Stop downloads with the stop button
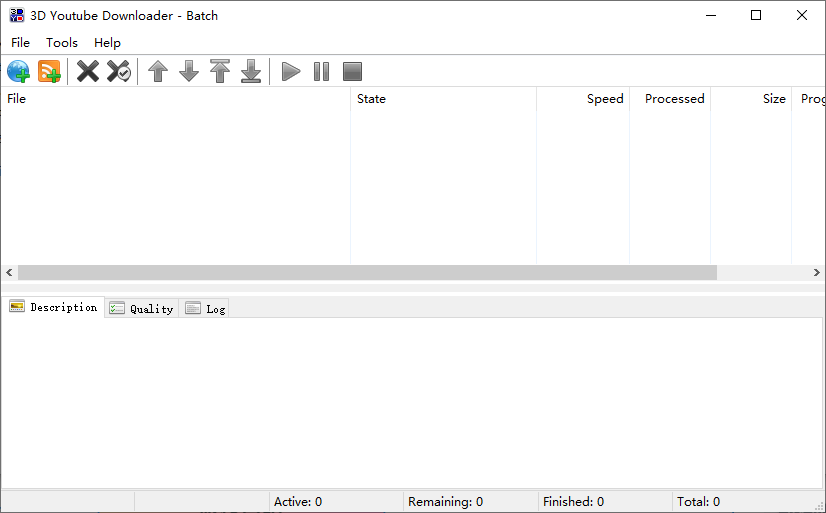 point(352,71)
